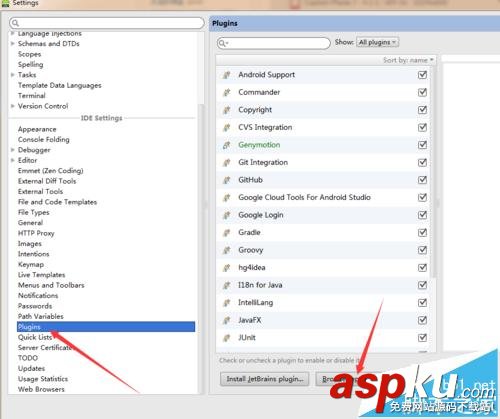Click the JUnit plugin icon
Viewport: 500px width, 419px height.
227,338
